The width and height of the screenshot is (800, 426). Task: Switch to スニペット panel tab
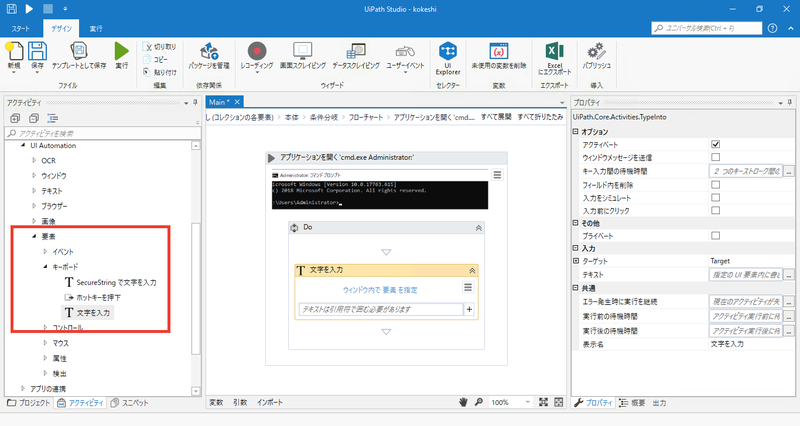(x=130, y=403)
